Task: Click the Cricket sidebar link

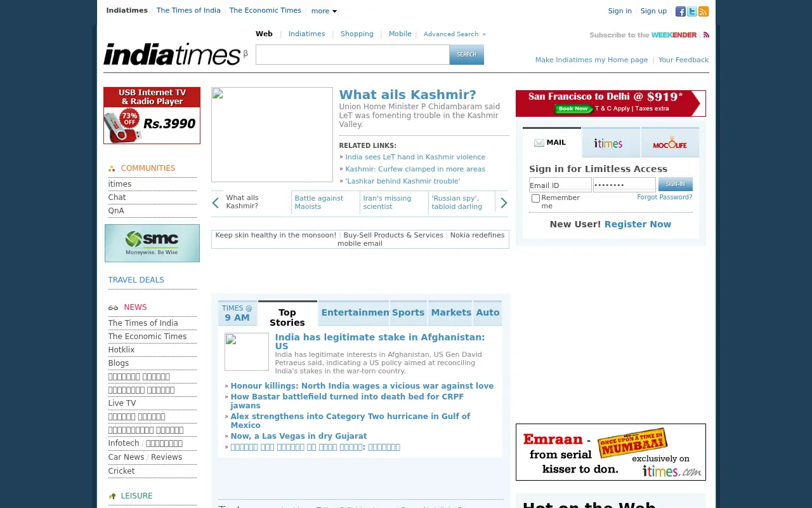Action: [121, 471]
